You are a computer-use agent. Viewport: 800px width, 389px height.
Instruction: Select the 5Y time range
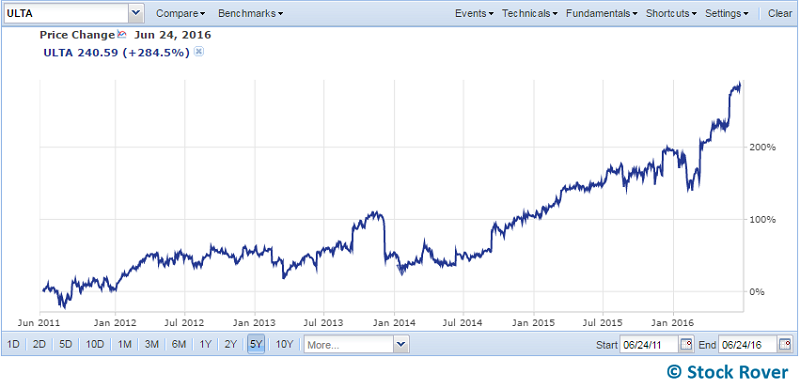(256, 345)
